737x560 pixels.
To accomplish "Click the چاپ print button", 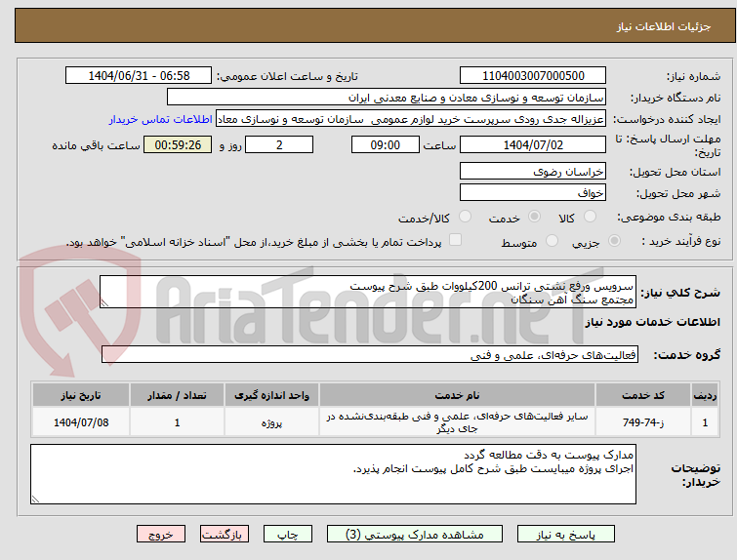I will pos(288,535).
